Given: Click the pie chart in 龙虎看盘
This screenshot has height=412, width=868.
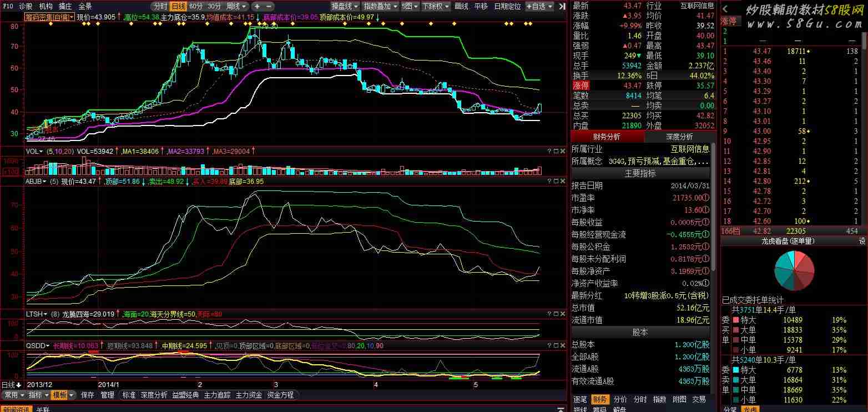Looking at the screenshot, I should (x=794, y=270).
